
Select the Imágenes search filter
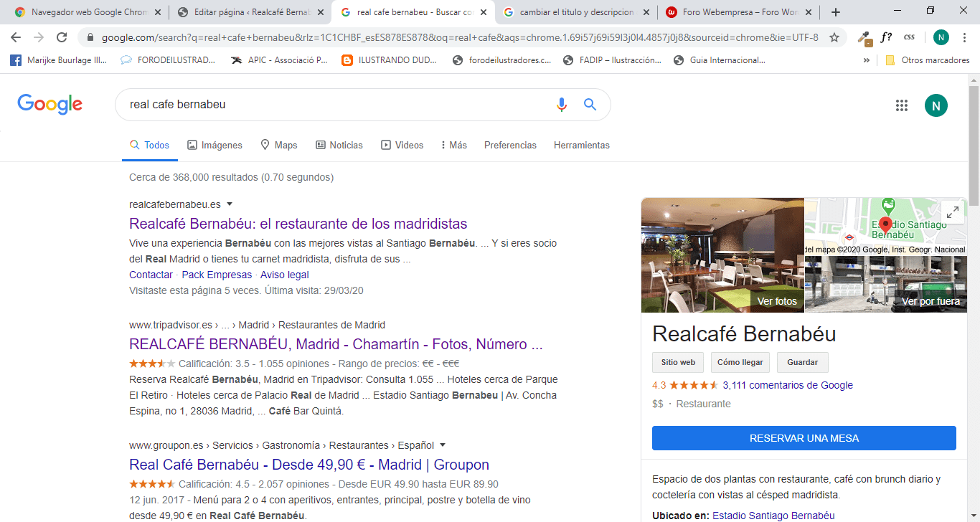click(215, 145)
